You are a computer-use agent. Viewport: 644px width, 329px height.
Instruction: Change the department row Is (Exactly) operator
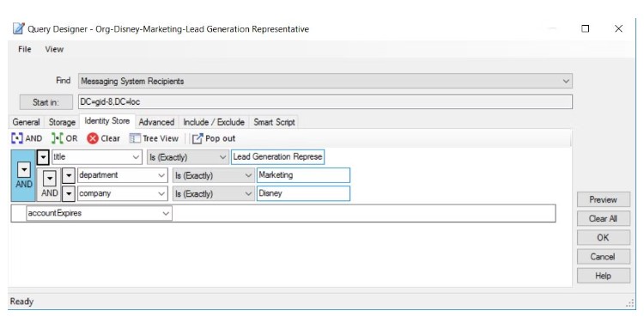tap(213, 175)
